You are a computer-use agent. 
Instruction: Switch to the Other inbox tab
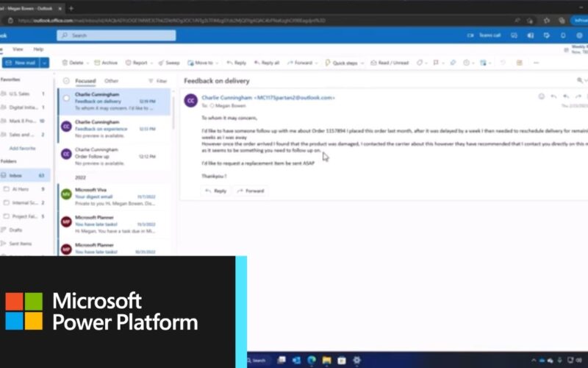112,81
